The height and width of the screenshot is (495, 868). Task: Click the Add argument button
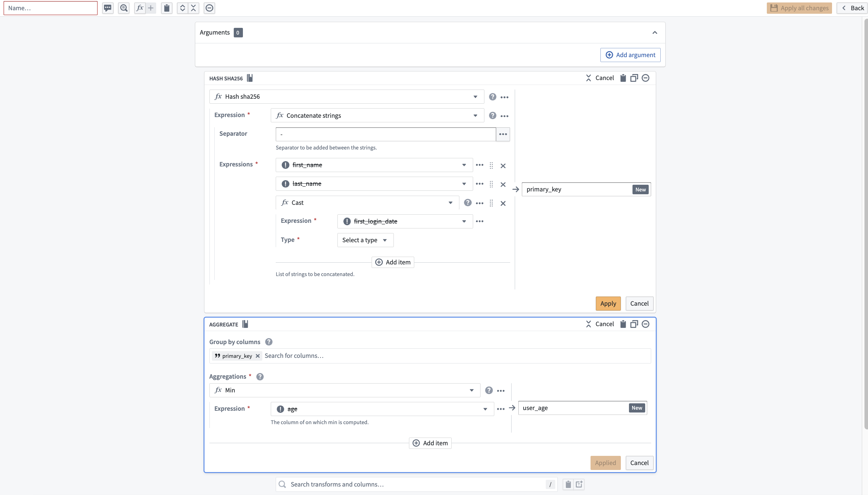coord(630,55)
